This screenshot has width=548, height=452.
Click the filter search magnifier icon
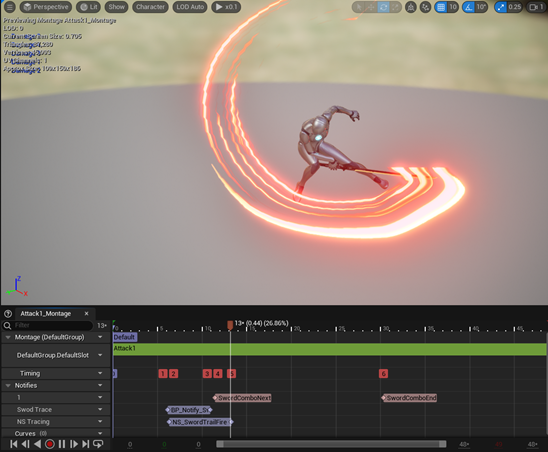coord(7,325)
